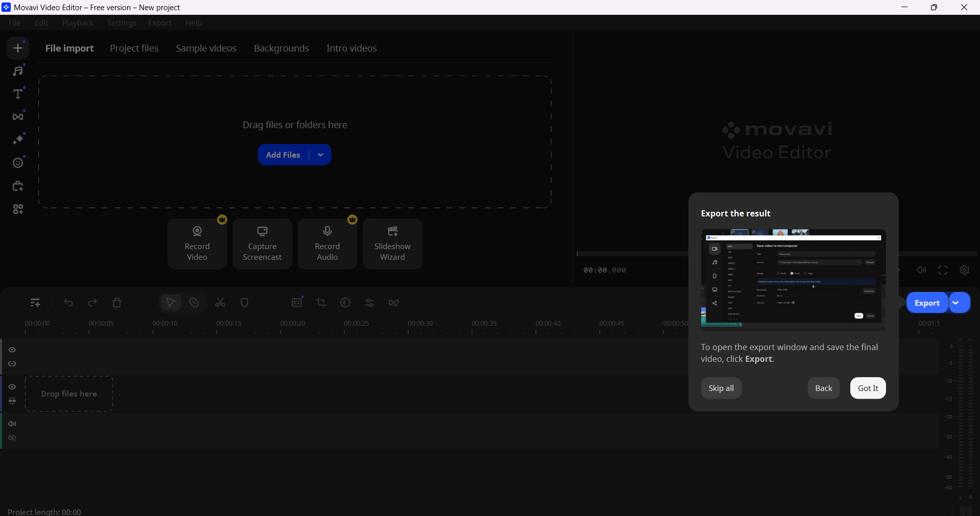Screen dimensions: 980x516
Task: Click the Add Files button
Action: (x=283, y=155)
